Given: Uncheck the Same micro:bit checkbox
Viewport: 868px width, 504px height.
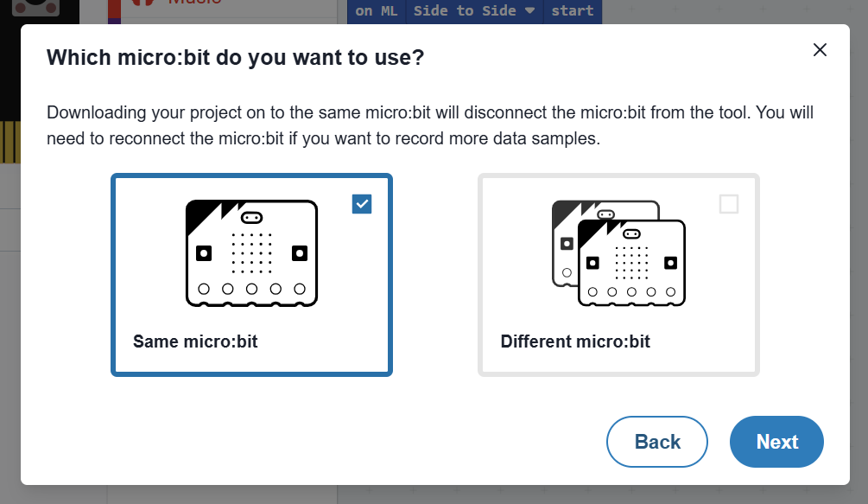Looking at the screenshot, I should point(362,204).
